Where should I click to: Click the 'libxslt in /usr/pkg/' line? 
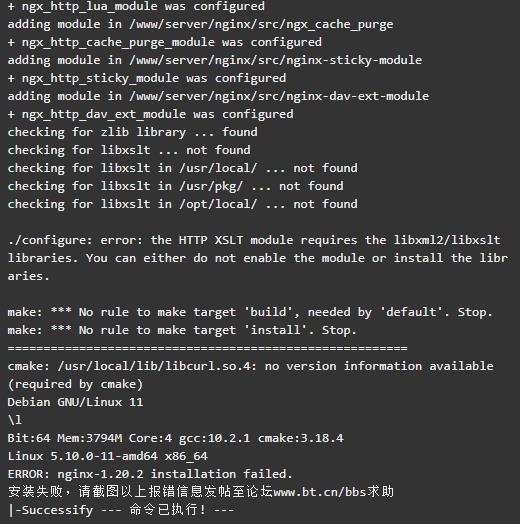[175, 186]
